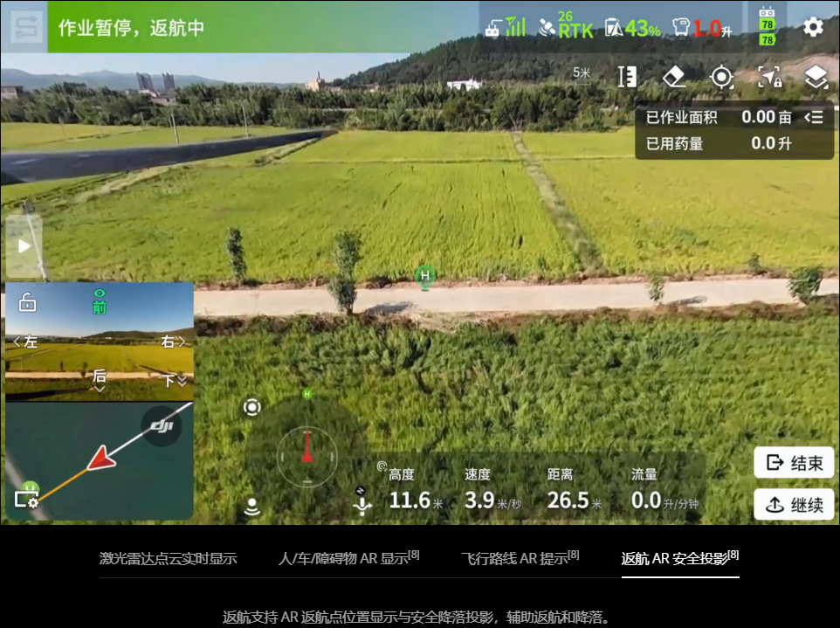Open the map layers icon
This screenshot has width=840, height=628.
point(816,78)
